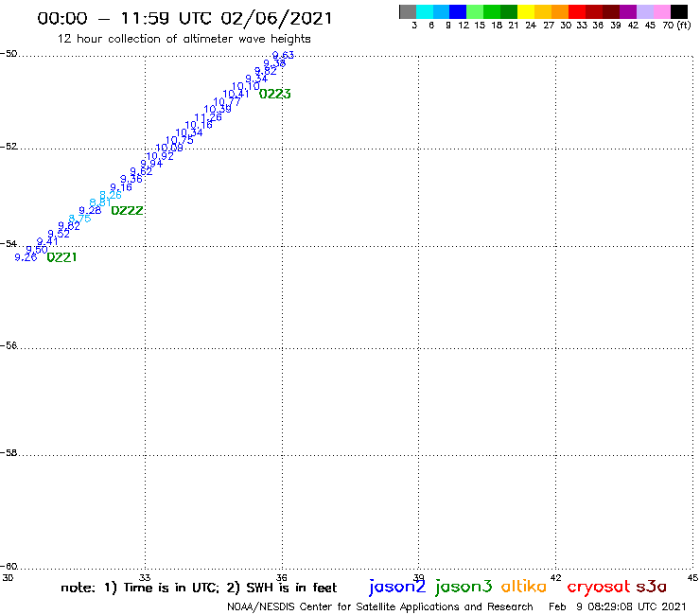Screen dimensions: 700x615
Task: Click the wave height value 10.77
Action: click(x=227, y=102)
